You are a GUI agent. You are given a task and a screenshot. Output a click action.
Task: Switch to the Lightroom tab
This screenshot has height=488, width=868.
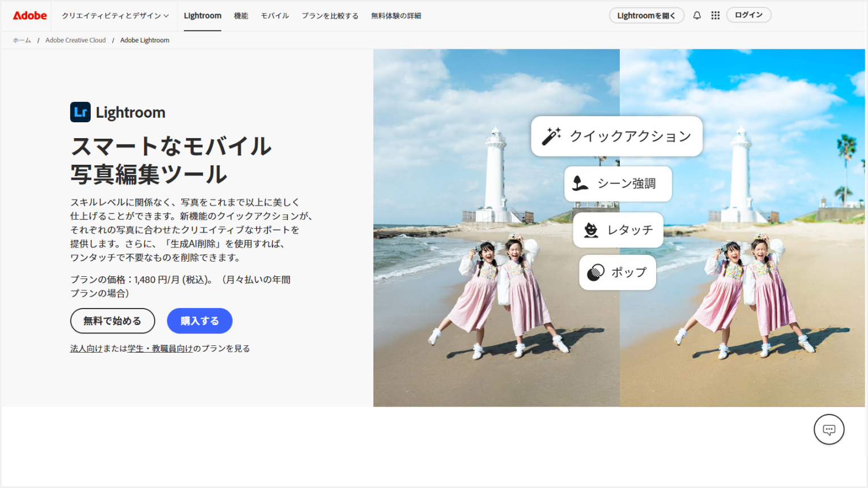(x=202, y=15)
